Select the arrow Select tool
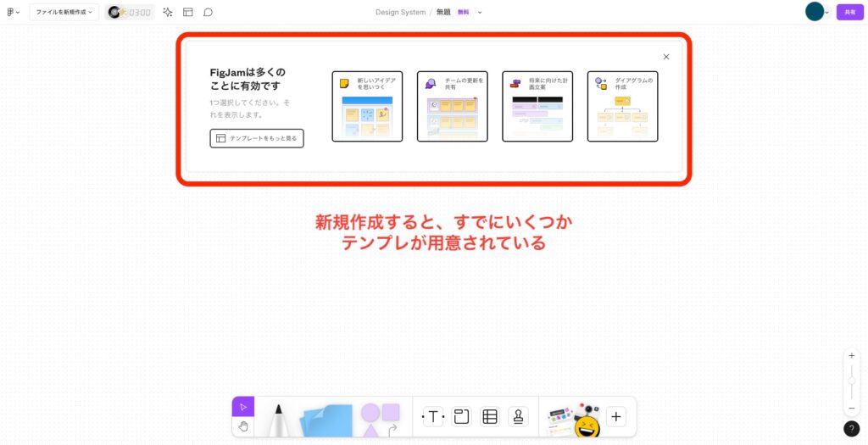The height and width of the screenshot is (445, 868). click(243, 407)
